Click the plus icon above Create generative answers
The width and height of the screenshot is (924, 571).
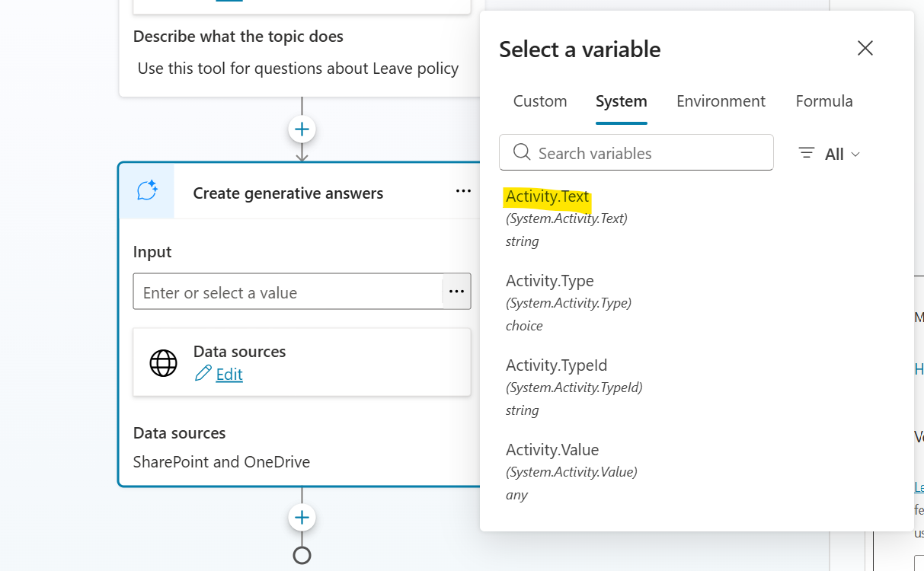tap(302, 129)
